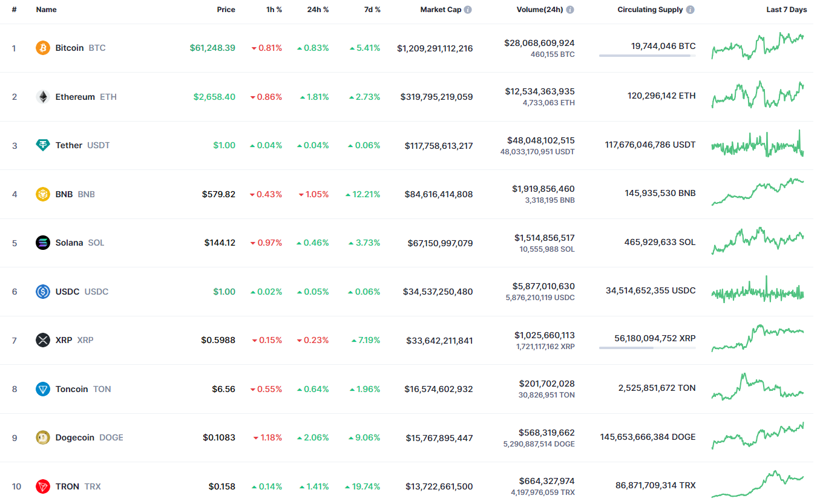Open Solana's 7-day price chart

pos(758,242)
